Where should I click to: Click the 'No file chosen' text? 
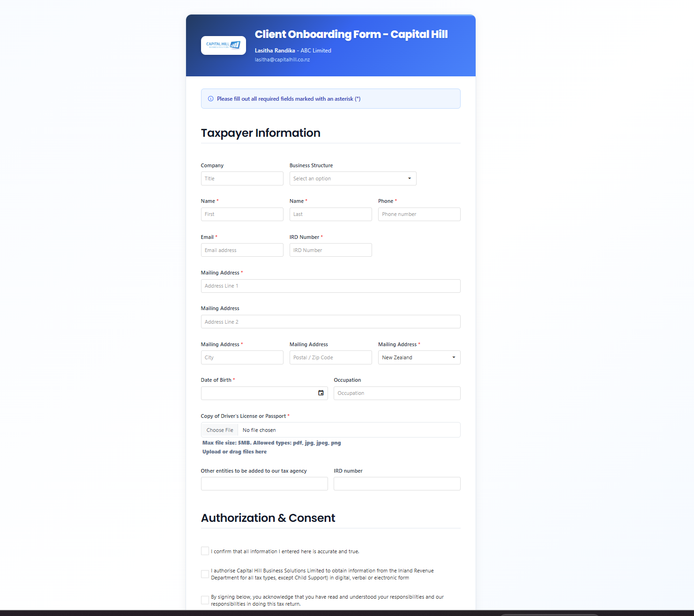point(259,430)
